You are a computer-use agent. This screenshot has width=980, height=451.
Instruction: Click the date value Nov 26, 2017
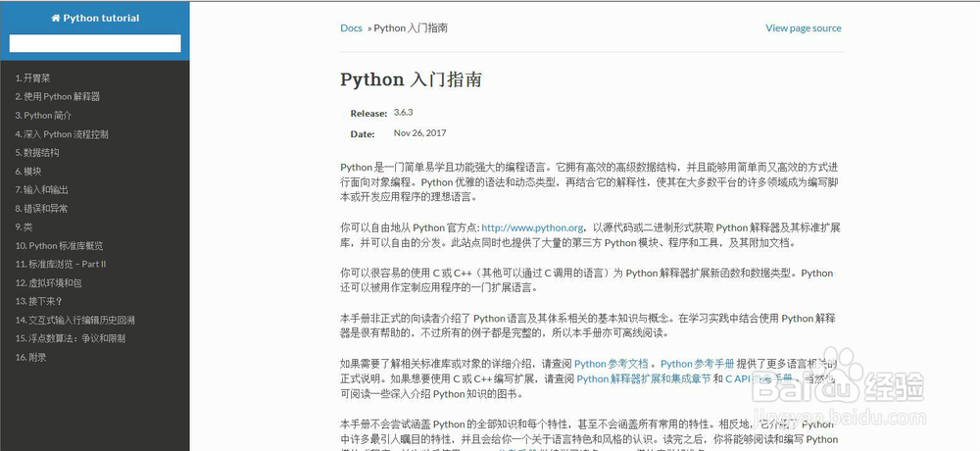(x=420, y=133)
